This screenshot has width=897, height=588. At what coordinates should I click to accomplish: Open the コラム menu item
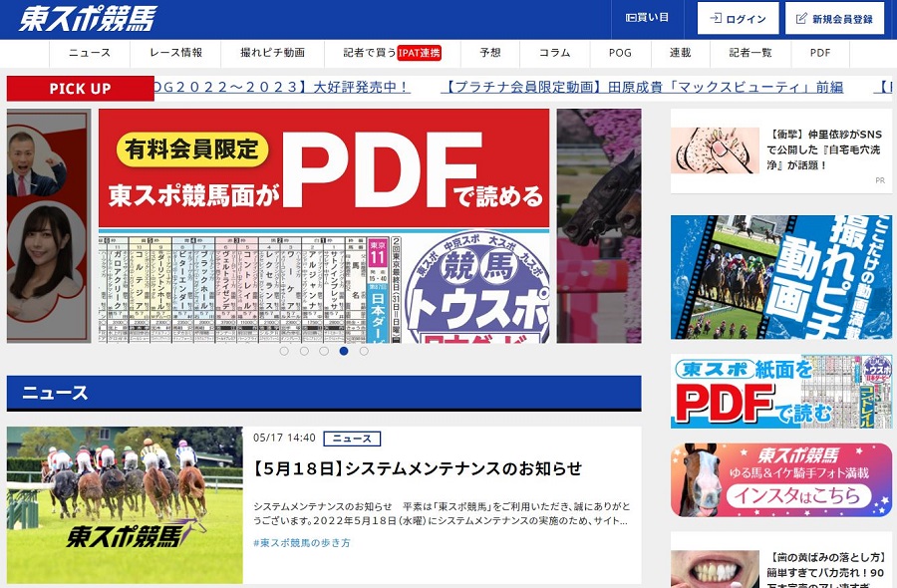(555, 53)
